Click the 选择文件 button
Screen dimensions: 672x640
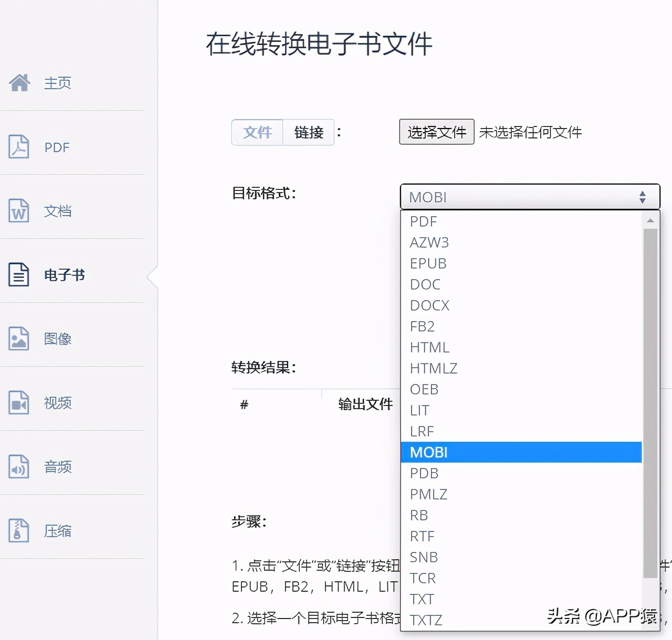pos(436,132)
